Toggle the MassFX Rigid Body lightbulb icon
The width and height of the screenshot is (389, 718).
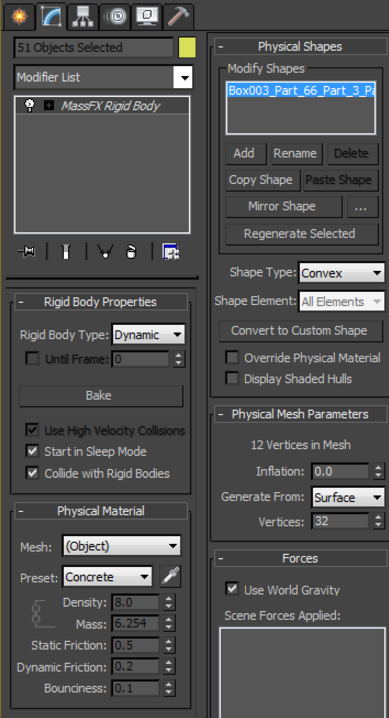click(29, 106)
